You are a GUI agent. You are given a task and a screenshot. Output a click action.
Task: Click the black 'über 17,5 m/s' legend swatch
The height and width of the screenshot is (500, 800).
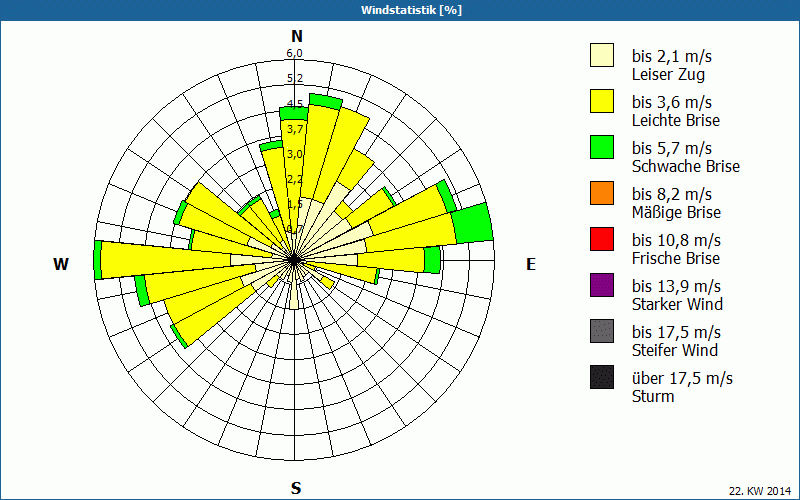(x=602, y=377)
